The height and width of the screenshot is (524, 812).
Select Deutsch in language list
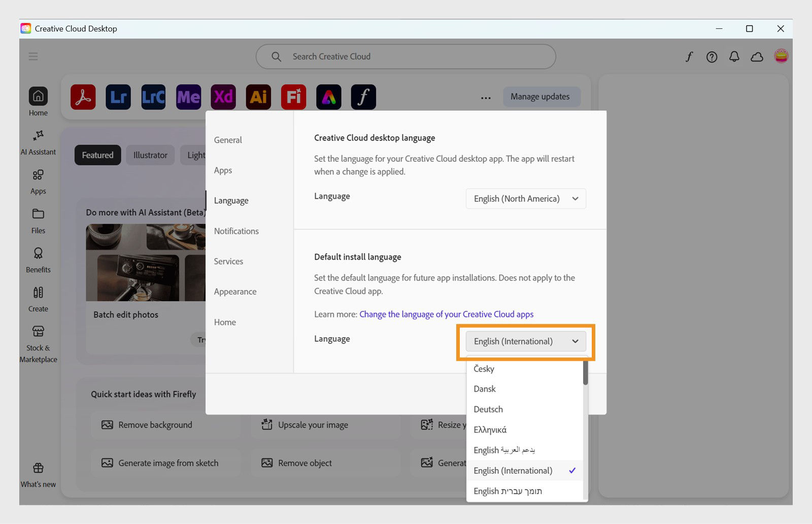(x=524, y=409)
